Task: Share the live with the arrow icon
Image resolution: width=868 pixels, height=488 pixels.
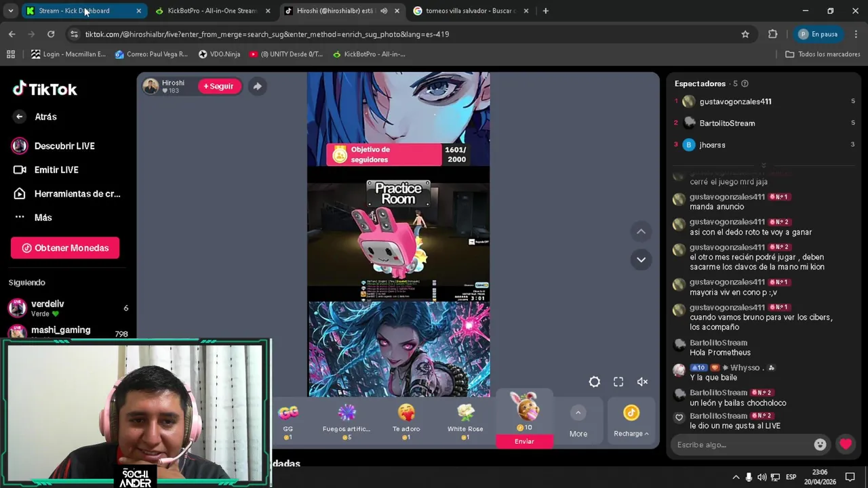Action: pyautogui.click(x=257, y=86)
